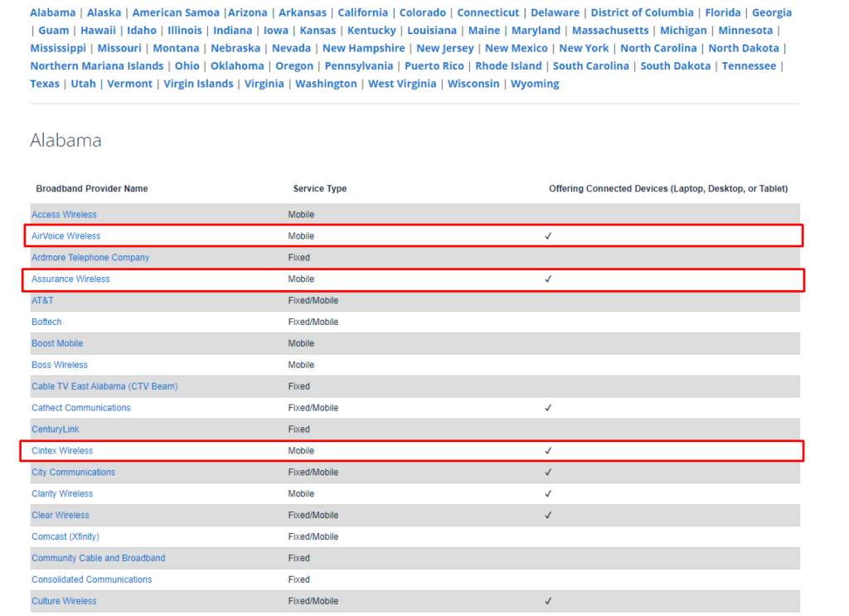The image size is (849, 616).
Task: Open Boss Wireless link
Action: (60, 365)
